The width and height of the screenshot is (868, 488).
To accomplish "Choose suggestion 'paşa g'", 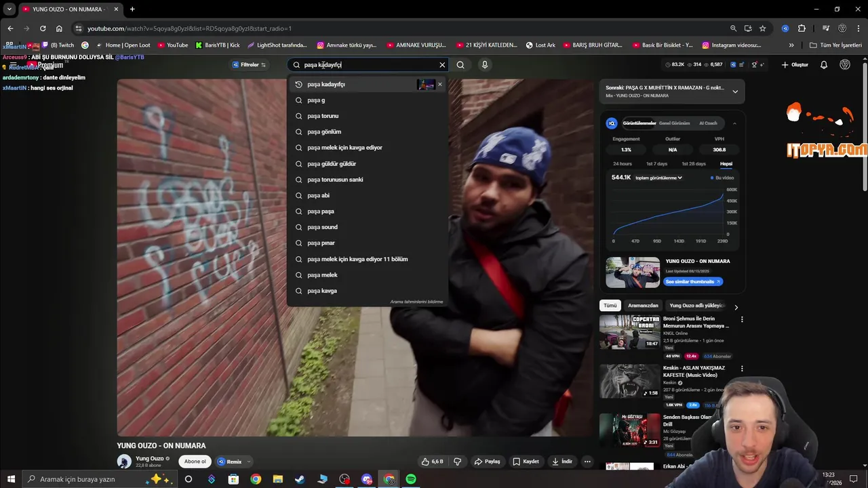I will [x=367, y=100].
